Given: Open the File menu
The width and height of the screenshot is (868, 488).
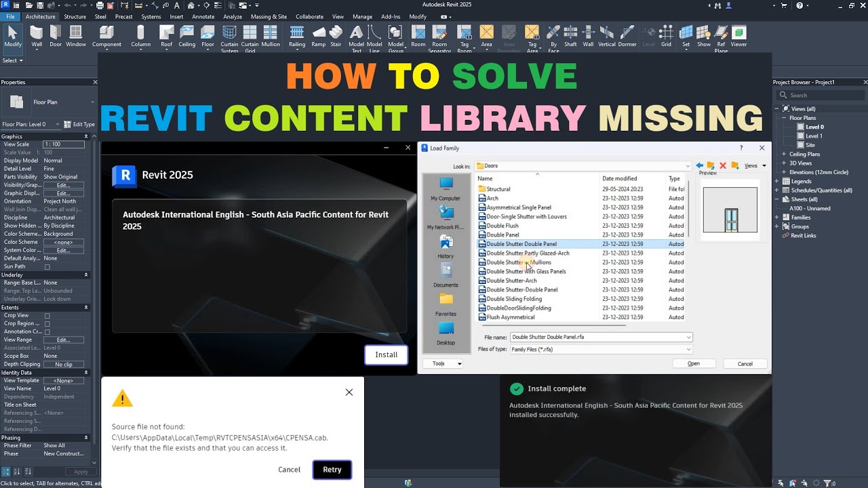Looking at the screenshot, I should pos(10,16).
